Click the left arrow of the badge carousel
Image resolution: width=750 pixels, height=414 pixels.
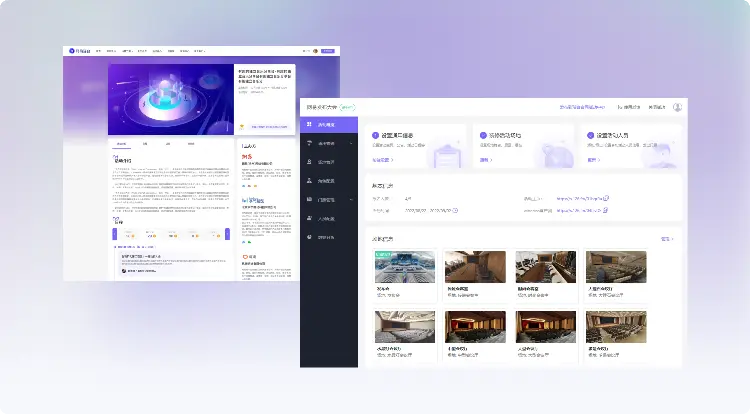click(114, 233)
